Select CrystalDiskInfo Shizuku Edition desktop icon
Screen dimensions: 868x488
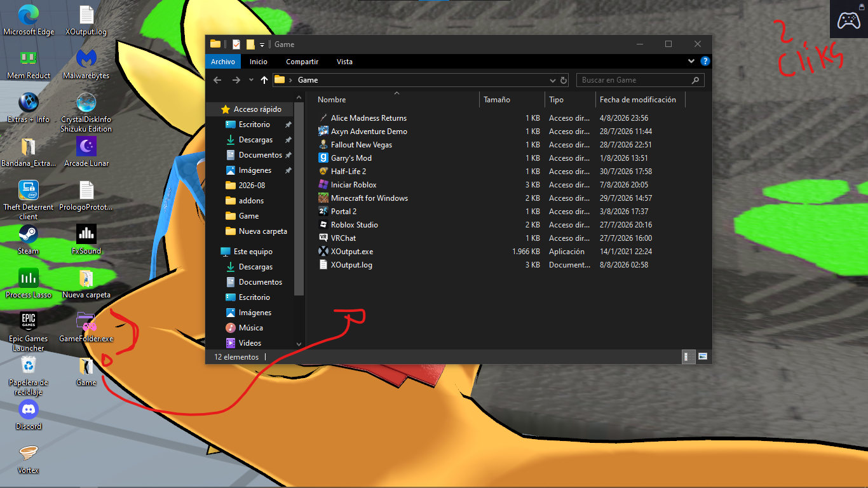(86, 112)
